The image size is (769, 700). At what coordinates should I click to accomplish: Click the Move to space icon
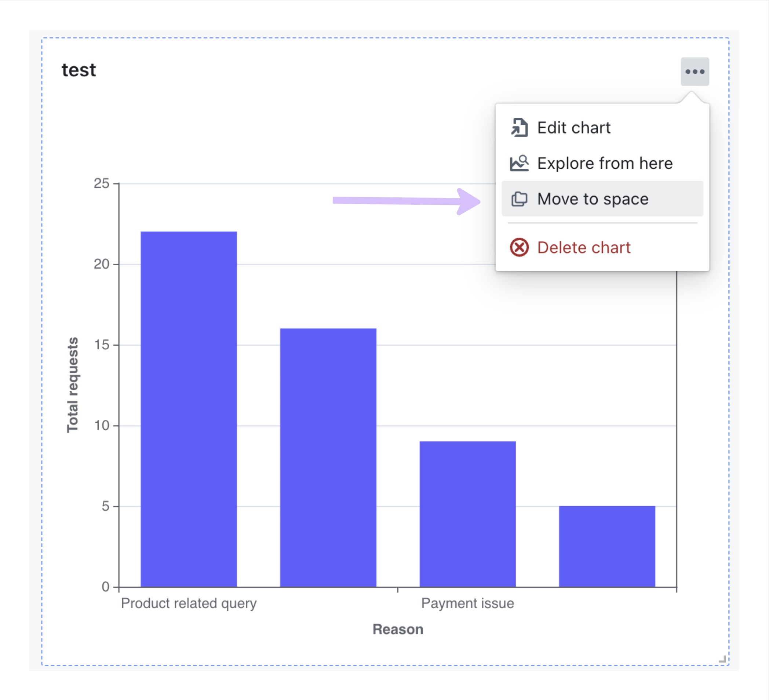click(519, 199)
